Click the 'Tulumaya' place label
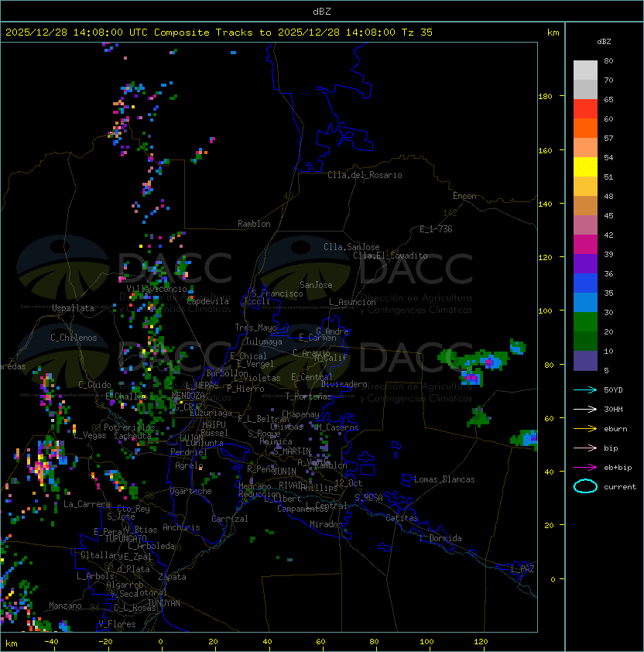 pyautogui.click(x=264, y=341)
